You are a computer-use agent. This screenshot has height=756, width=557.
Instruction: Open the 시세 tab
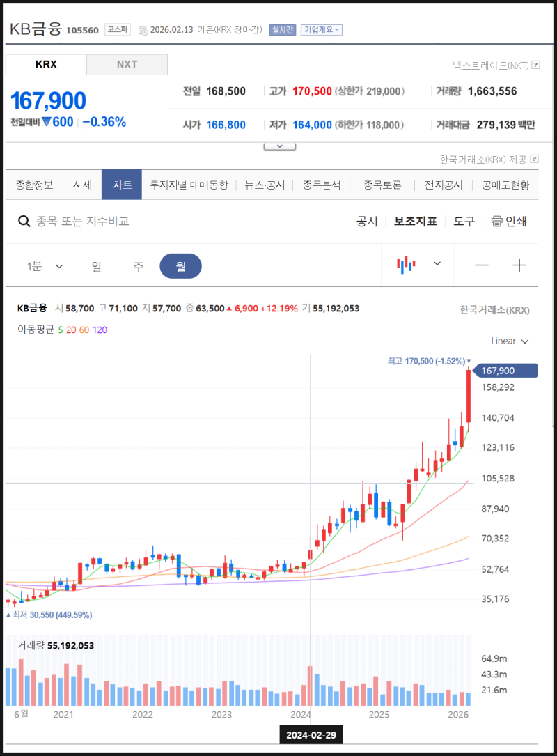(82, 185)
